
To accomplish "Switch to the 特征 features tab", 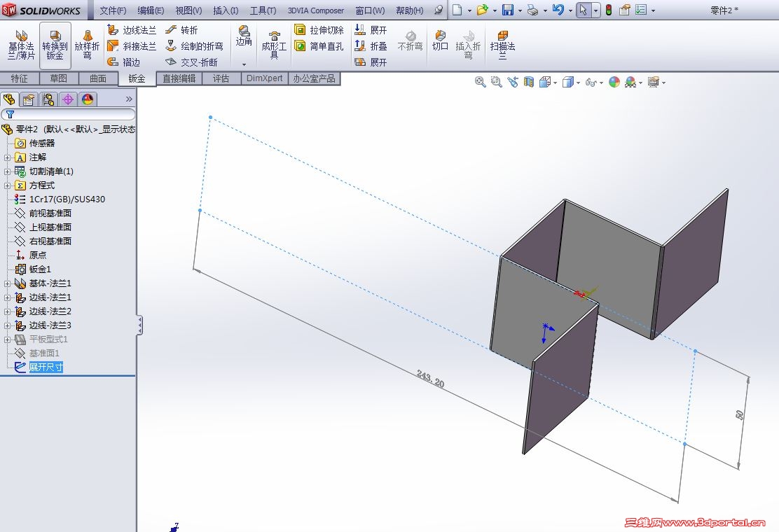I will (x=20, y=78).
